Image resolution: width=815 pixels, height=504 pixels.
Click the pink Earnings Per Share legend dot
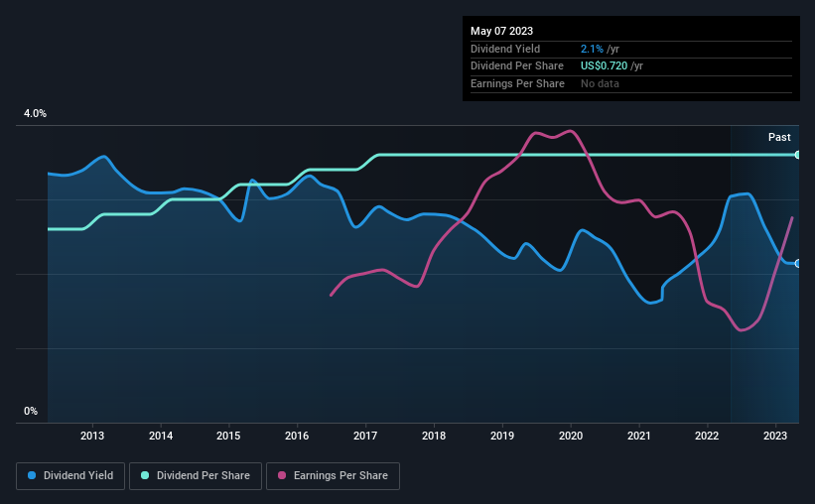click(282, 475)
